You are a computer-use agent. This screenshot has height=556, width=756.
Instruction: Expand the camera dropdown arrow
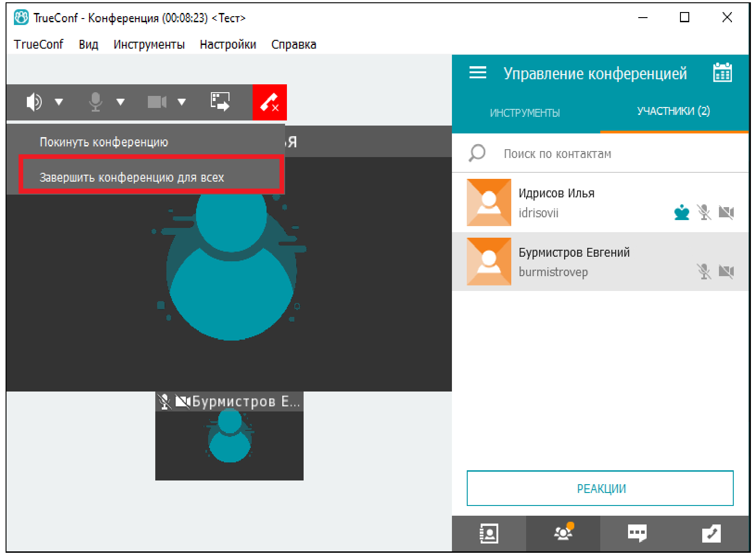182,101
